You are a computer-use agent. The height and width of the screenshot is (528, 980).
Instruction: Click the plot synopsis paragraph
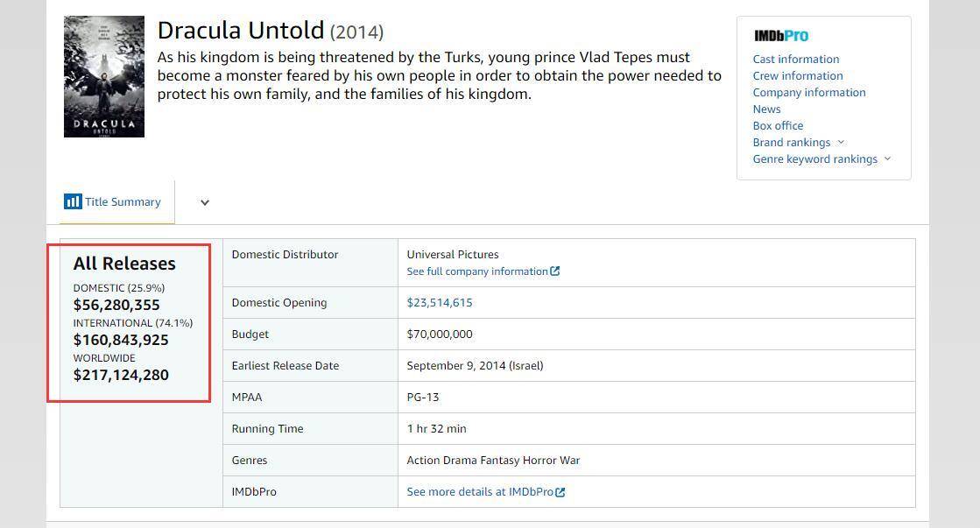tap(440, 75)
